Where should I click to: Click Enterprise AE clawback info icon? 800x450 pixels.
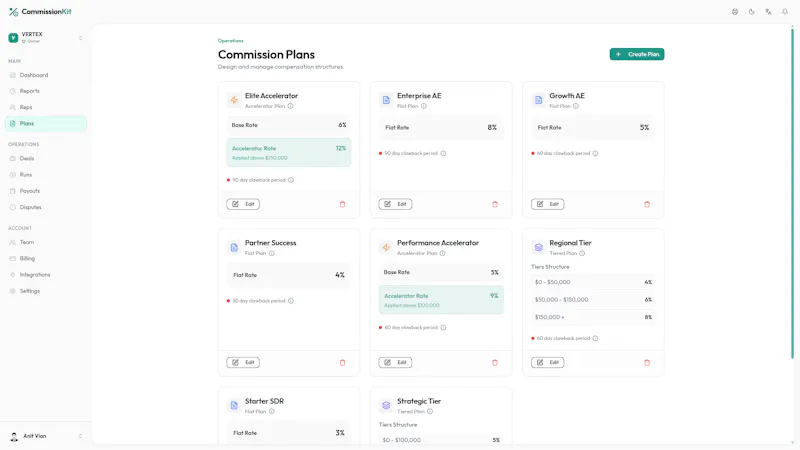pos(443,153)
